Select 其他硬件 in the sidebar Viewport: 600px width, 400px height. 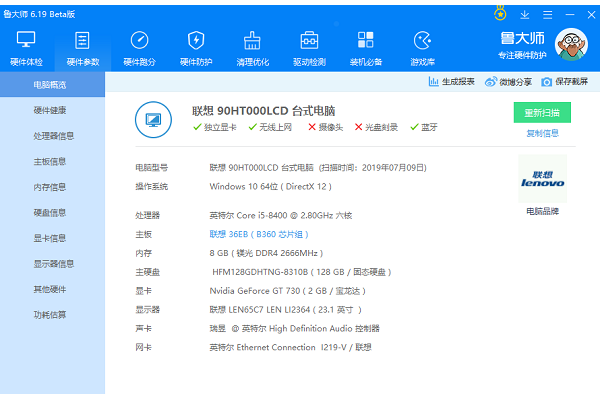[52, 290]
